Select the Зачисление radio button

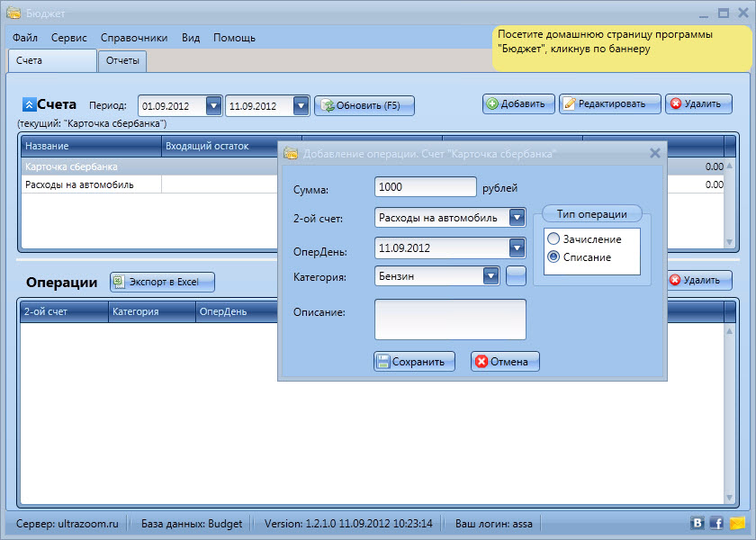(553, 239)
